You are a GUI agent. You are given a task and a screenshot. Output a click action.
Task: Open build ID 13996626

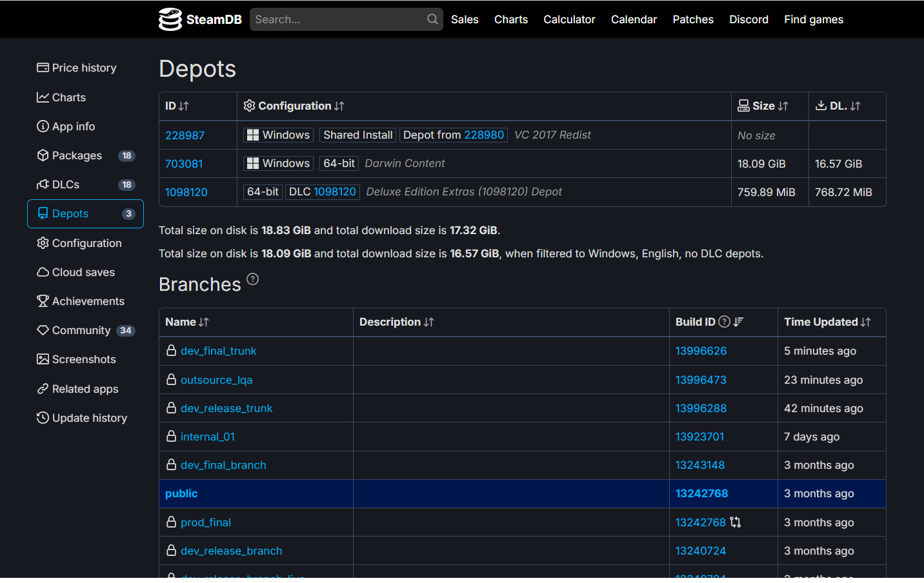701,351
